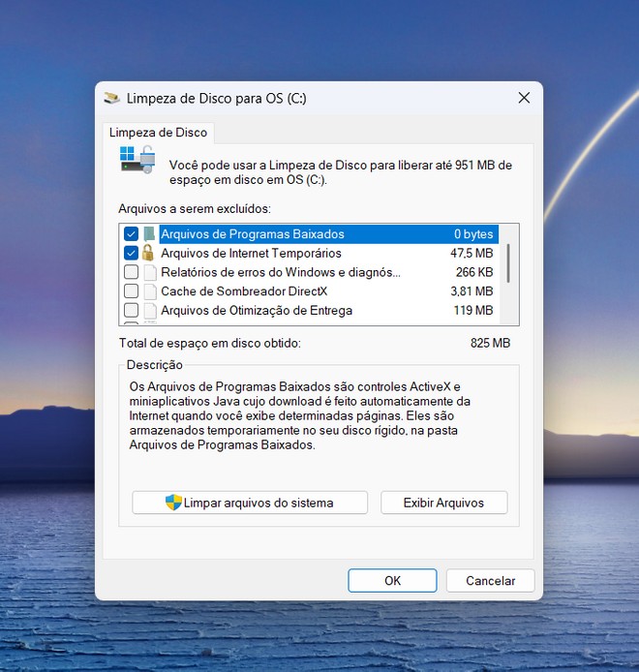Click the padlock icon for Arquivos de Internet Temporários
This screenshot has width=639, height=672.
pyautogui.click(x=149, y=254)
